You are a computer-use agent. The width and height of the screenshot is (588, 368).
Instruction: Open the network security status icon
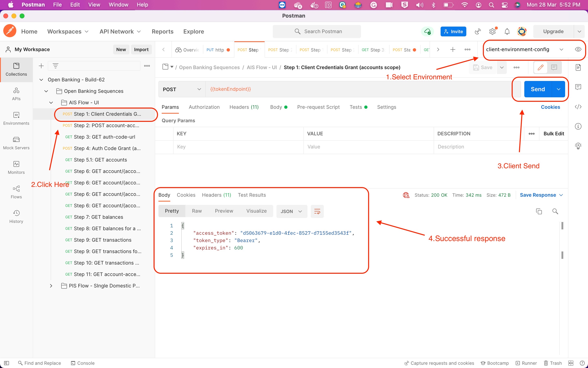pos(406,195)
